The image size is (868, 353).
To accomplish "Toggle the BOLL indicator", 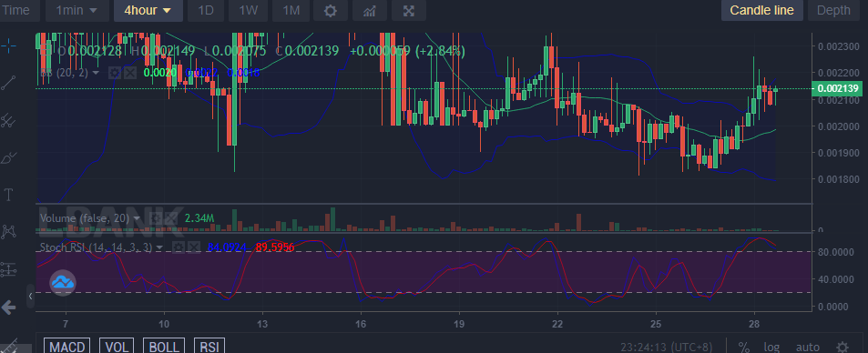I will pyautogui.click(x=165, y=347).
